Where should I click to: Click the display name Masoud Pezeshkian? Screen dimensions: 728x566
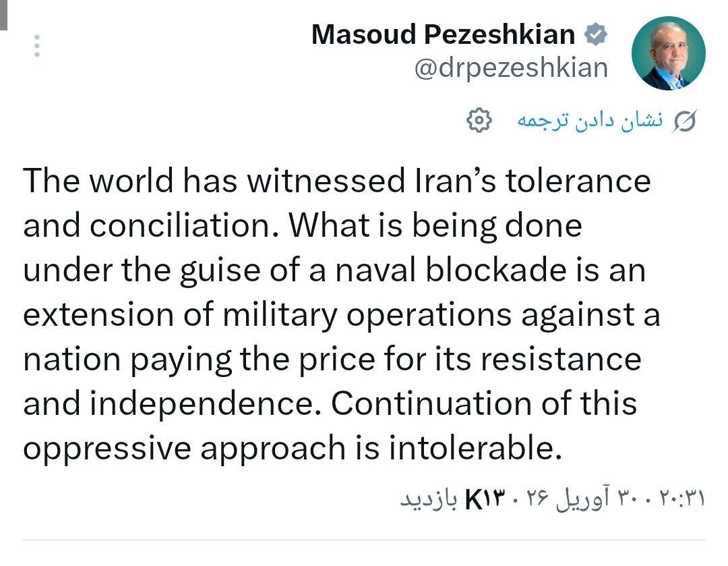point(445,32)
